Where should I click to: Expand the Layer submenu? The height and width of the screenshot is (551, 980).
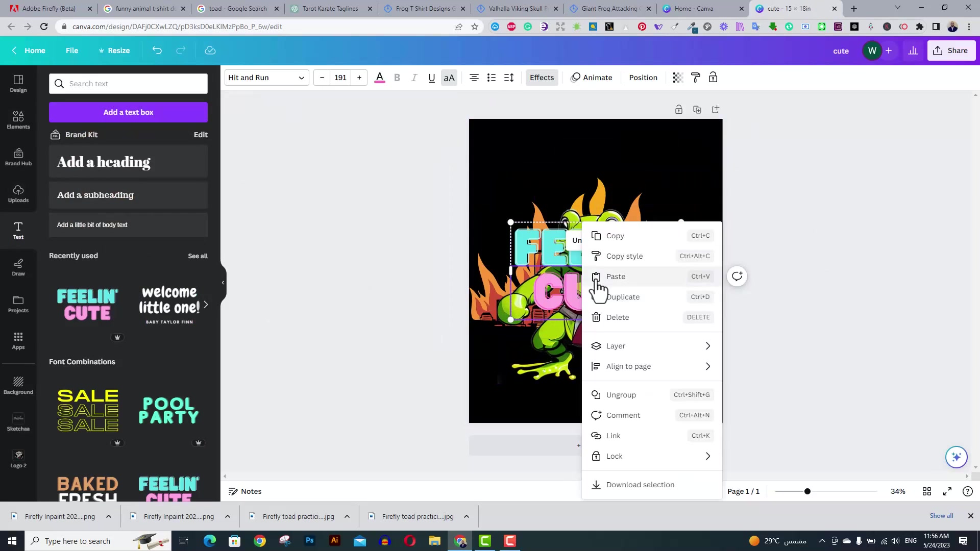[x=652, y=346]
